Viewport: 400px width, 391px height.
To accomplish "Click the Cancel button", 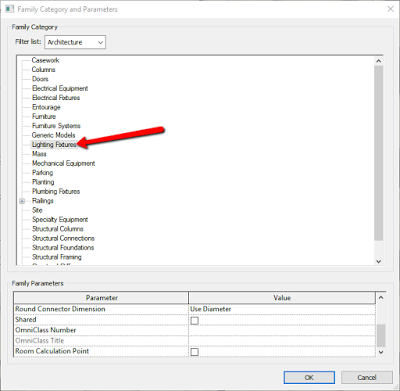I will [x=367, y=377].
